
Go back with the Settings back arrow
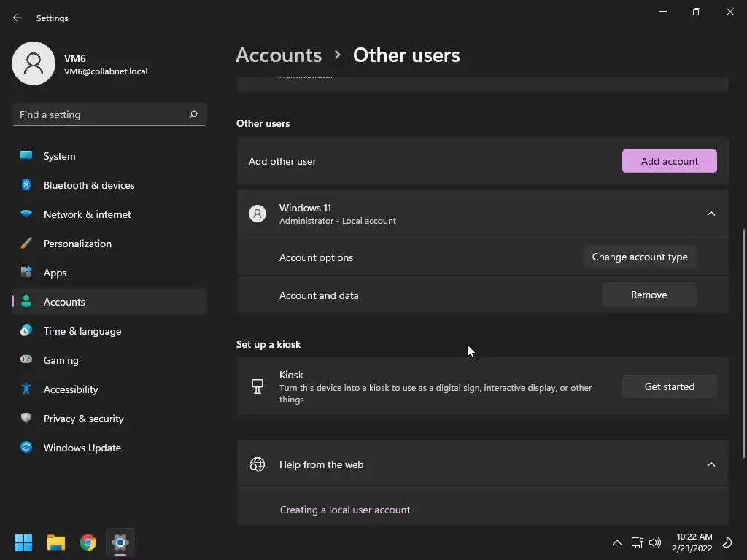pos(18,17)
